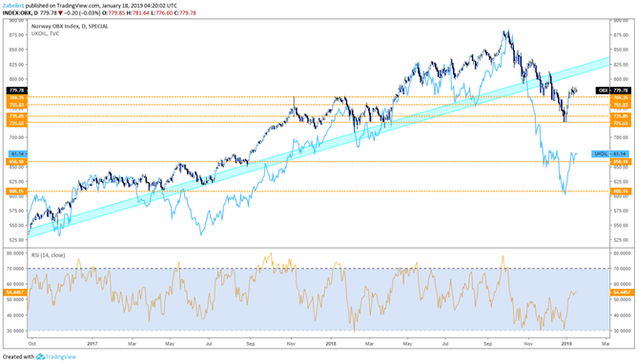This screenshot has width=637, height=364.
Task: Click the left-side orange 608.15 level label
Action: tap(16, 192)
